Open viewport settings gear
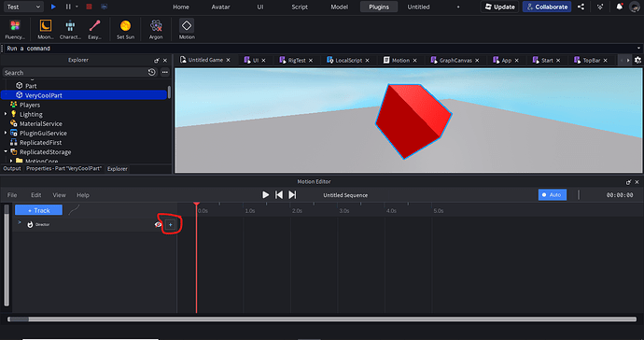This screenshot has height=340, width=644. click(x=637, y=60)
